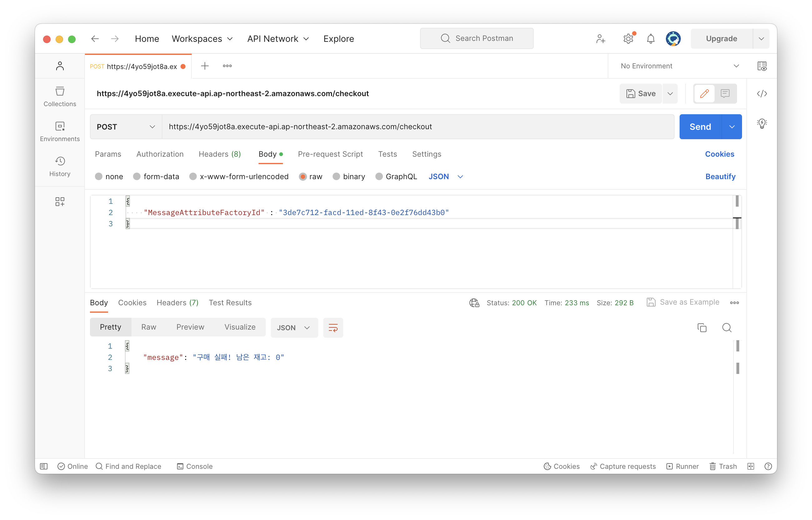Open the invite collaborators icon
The width and height of the screenshot is (812, 520).
(x=601, y=38)
